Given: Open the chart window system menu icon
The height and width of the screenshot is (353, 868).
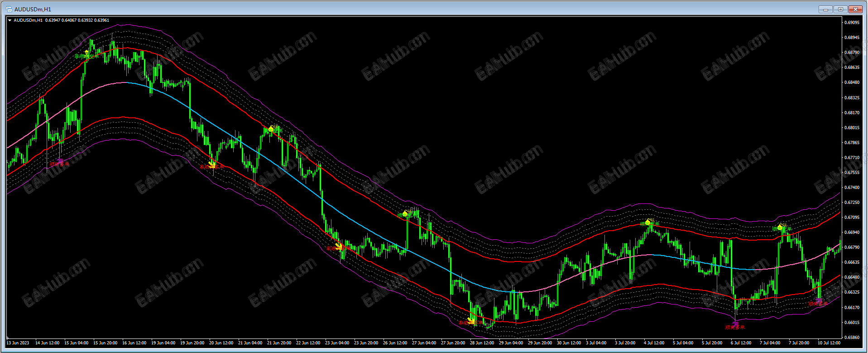Looking at the screenshot, I should point(9,9).
